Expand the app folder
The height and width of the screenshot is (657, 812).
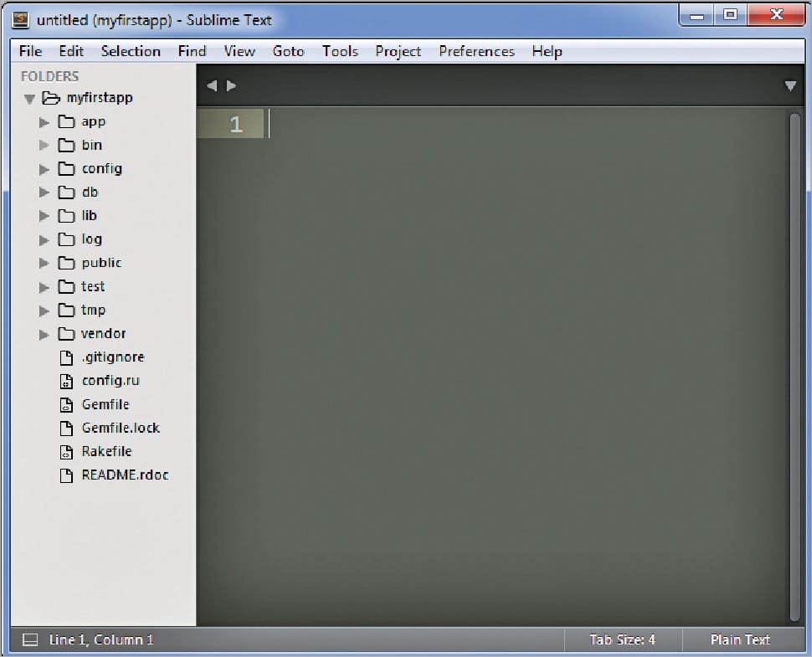pos(44,122)
